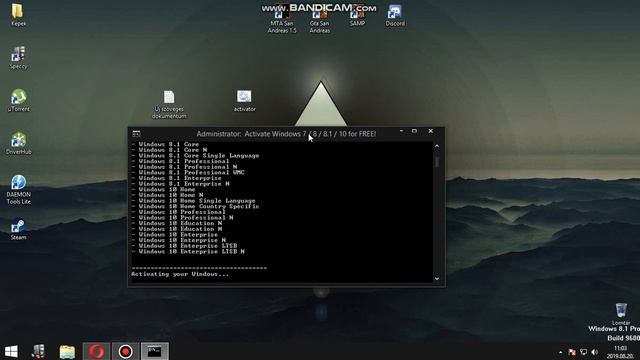The image size is (640, 360).
Task: Open the Gta San Andreas shortcut
Action: [319, 21]
